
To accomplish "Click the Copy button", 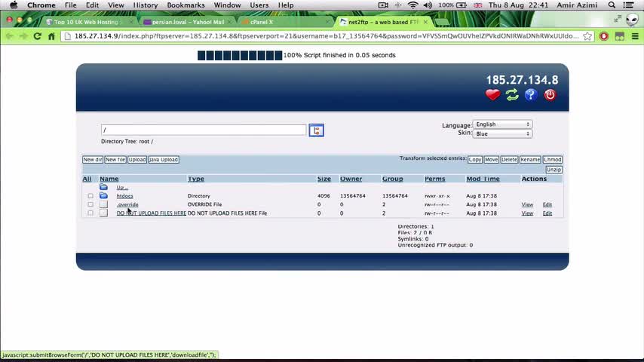I will [475, 159].
